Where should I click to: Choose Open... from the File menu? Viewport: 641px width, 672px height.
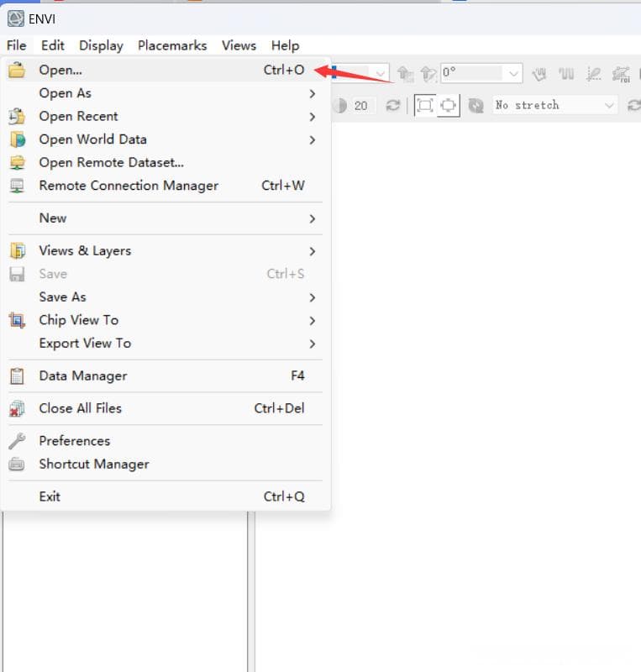click(165, 70)
